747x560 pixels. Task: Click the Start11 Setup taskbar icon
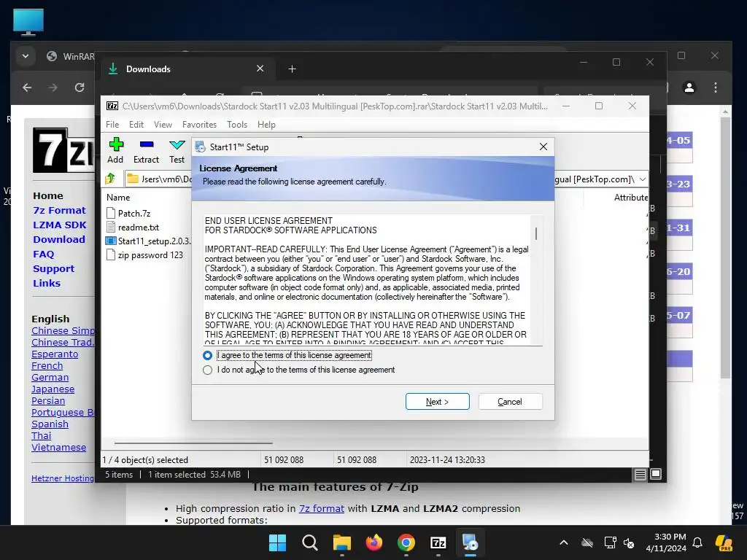(471, 542)
